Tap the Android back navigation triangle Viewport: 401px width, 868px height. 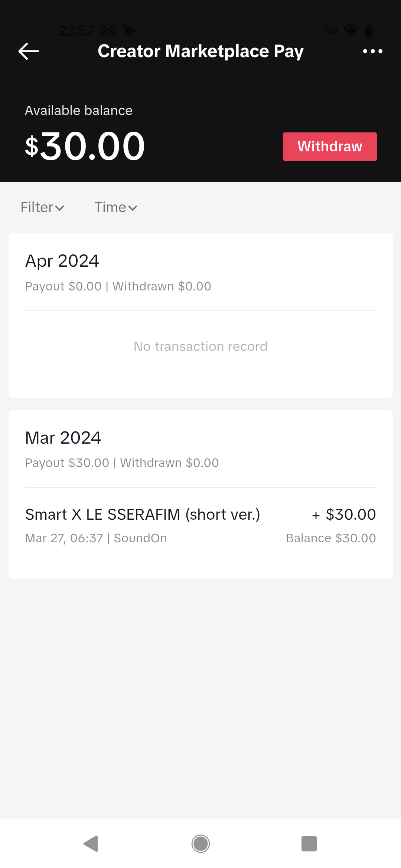(x=91, y=844)
